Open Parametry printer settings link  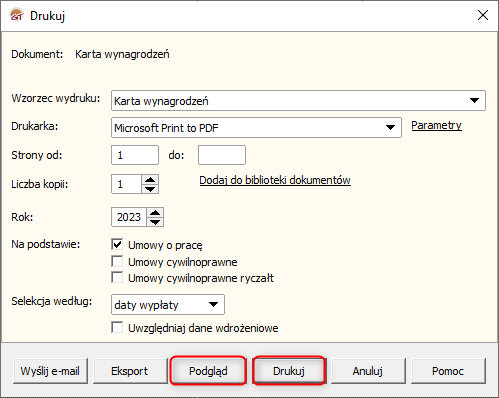click(x=436, y=125)
